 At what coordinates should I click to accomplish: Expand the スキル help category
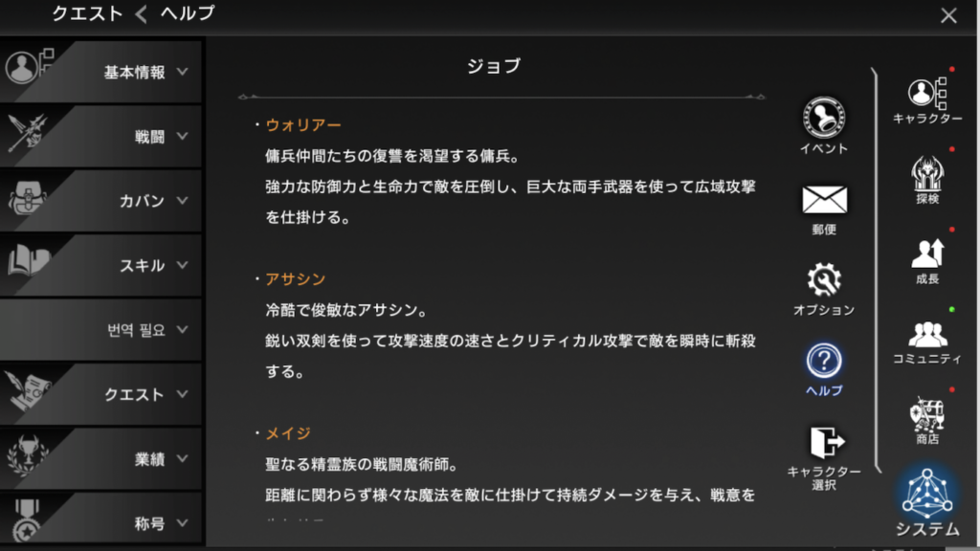(x=100, y=265)
